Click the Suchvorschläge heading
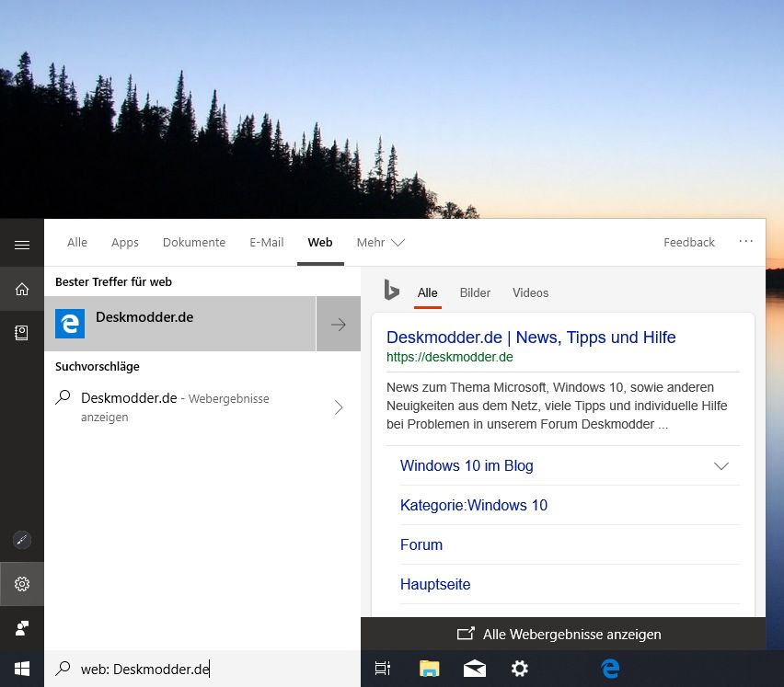Image resolution: width=784 pixels, height=687 pixels. click(x=97, y=366)
